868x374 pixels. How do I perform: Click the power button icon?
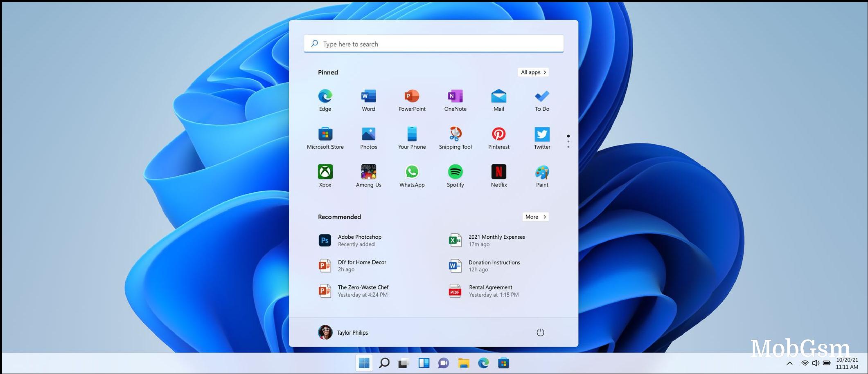(x=540, y=332)
